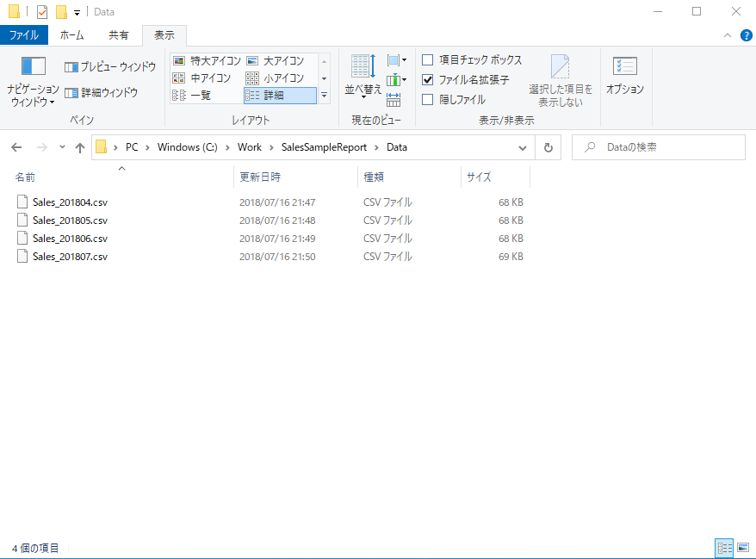756x559 pixels.
Task: Switch to details view in status bar
Action: (x=724, y=549)
